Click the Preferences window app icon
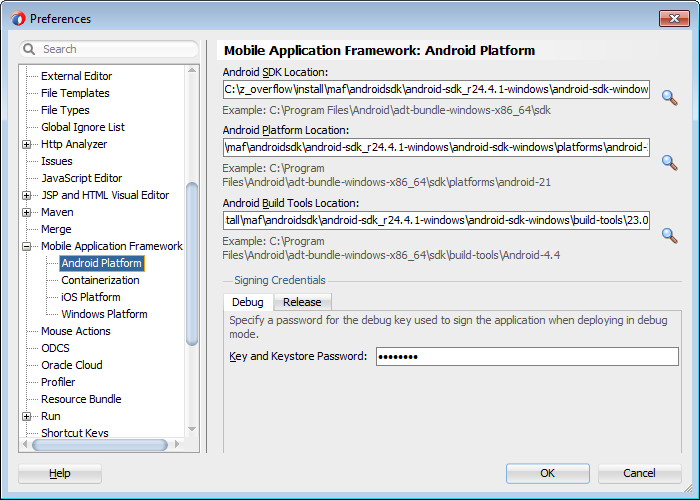This screenshot has height=500, width=700. pos(18,19)
